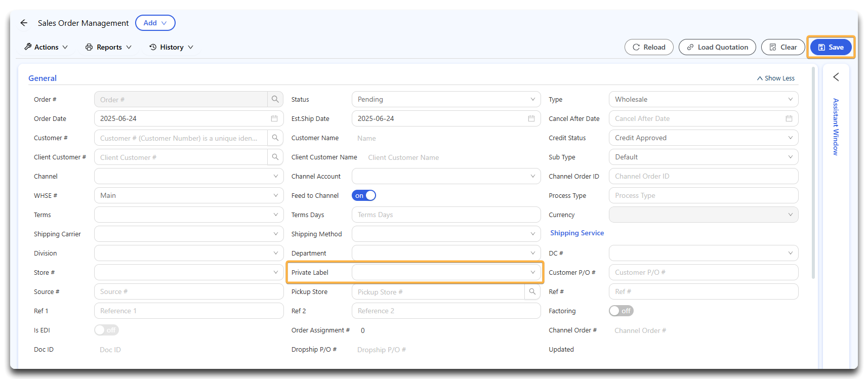Click the Process Type input field

pos(704,195)
